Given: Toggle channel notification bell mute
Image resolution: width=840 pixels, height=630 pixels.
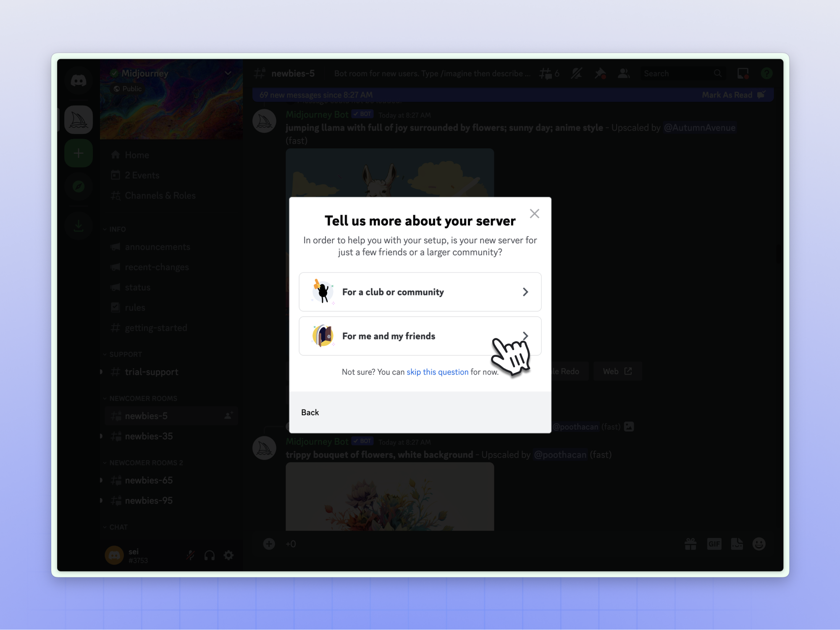Looking at the screenshot, I should point(576,74).
